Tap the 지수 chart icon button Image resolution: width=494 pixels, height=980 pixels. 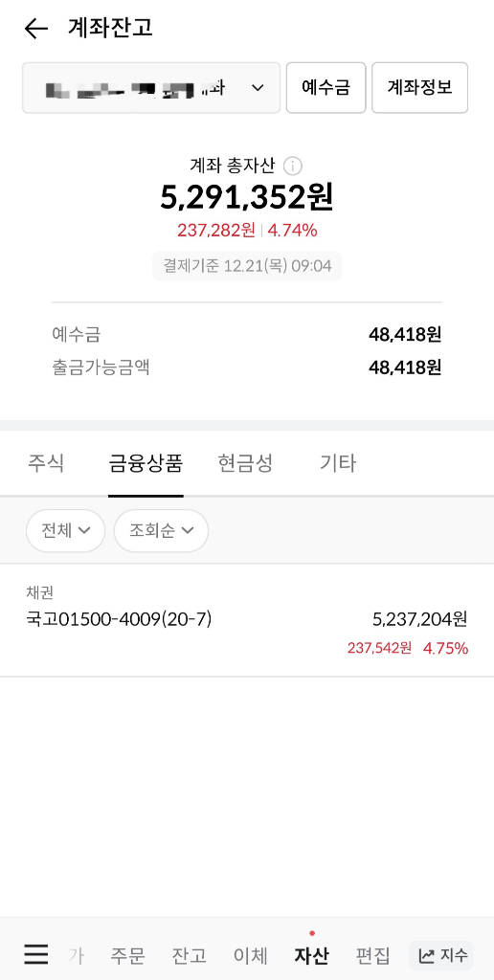[441, 955]
